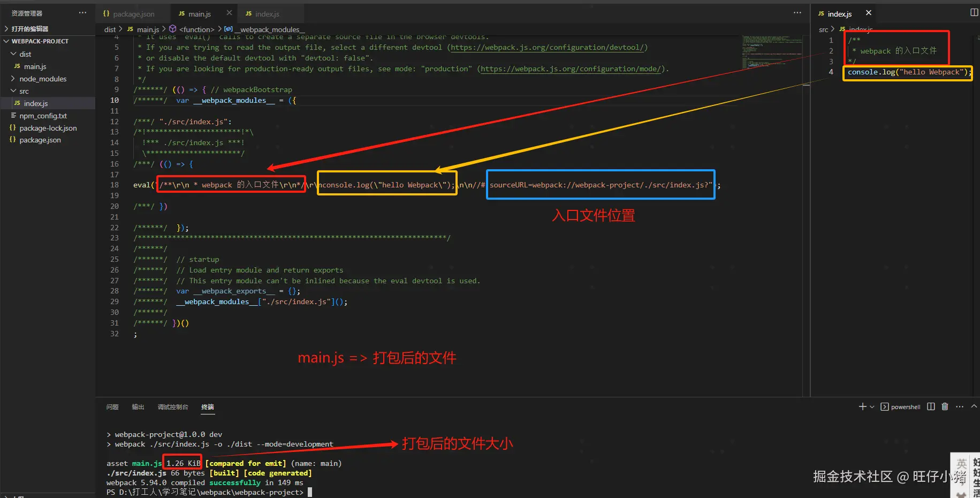Select the 终端 panel tab

point(208,407)
